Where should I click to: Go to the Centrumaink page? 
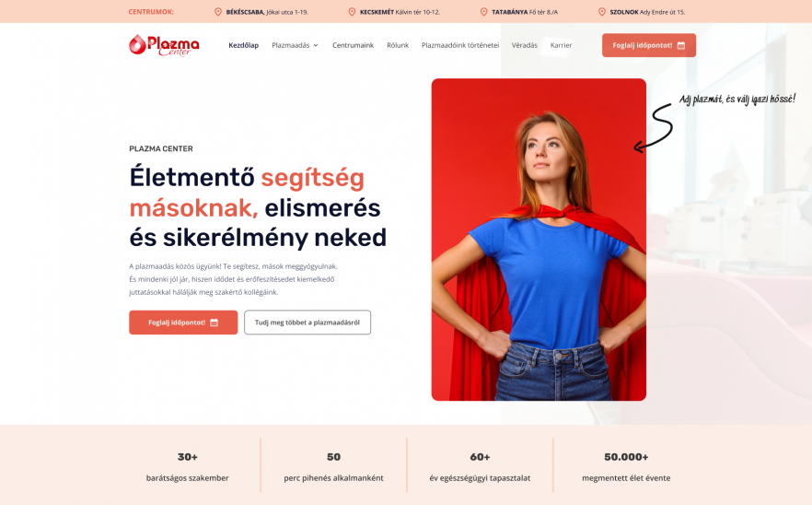[x=353, y=45]
